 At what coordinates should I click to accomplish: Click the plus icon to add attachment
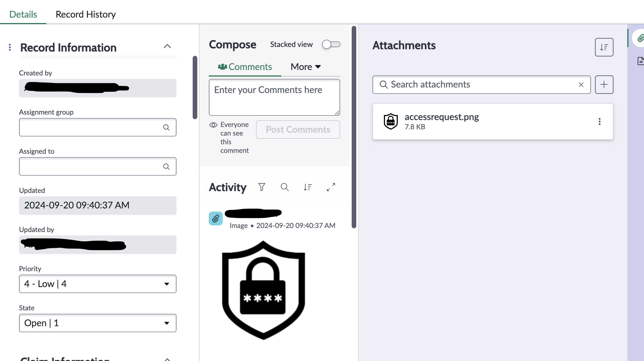coord(604,85)
